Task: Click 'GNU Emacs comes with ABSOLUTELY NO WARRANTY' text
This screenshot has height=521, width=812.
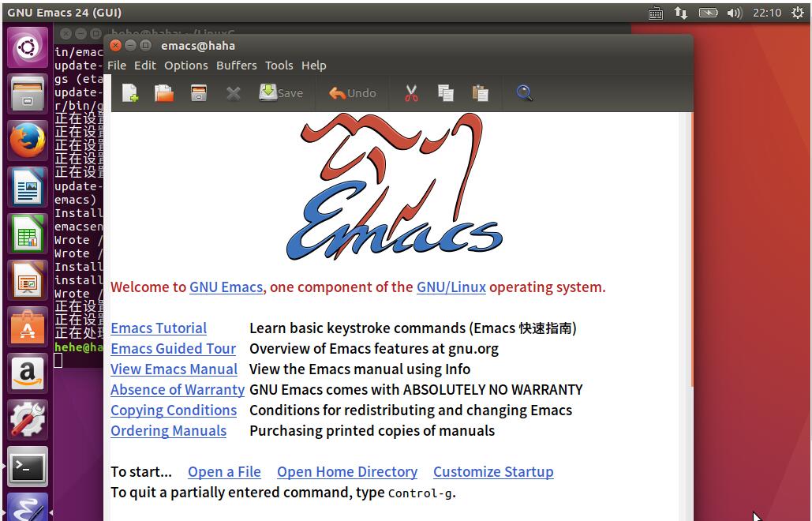Action: (416, 389)
